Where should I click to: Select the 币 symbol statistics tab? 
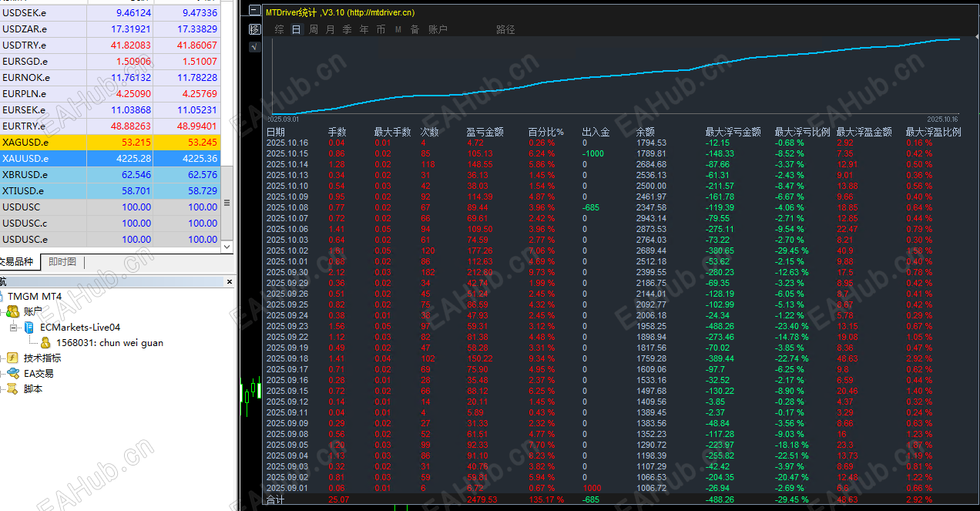(x=381, y=29)
